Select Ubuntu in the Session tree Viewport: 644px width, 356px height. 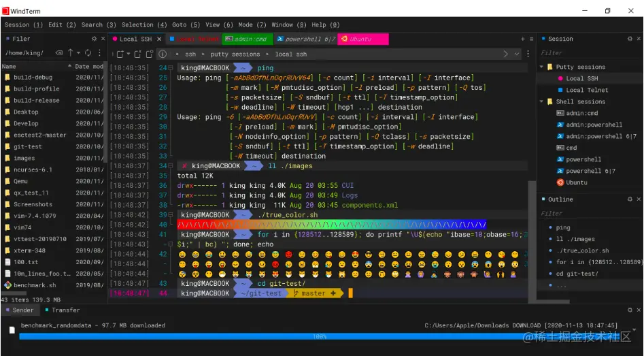coord(576,182)
